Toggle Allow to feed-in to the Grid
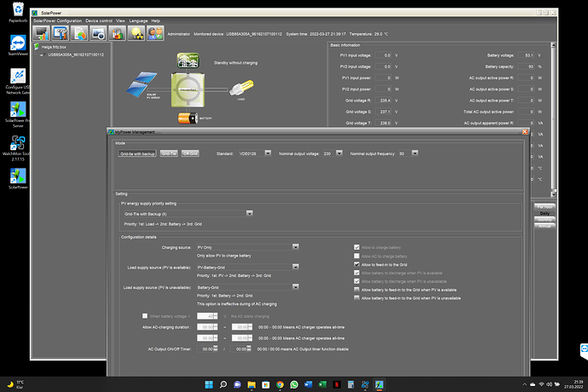This screenshot has height=392, width=588. pyautogui.click(x=356, y=264)
